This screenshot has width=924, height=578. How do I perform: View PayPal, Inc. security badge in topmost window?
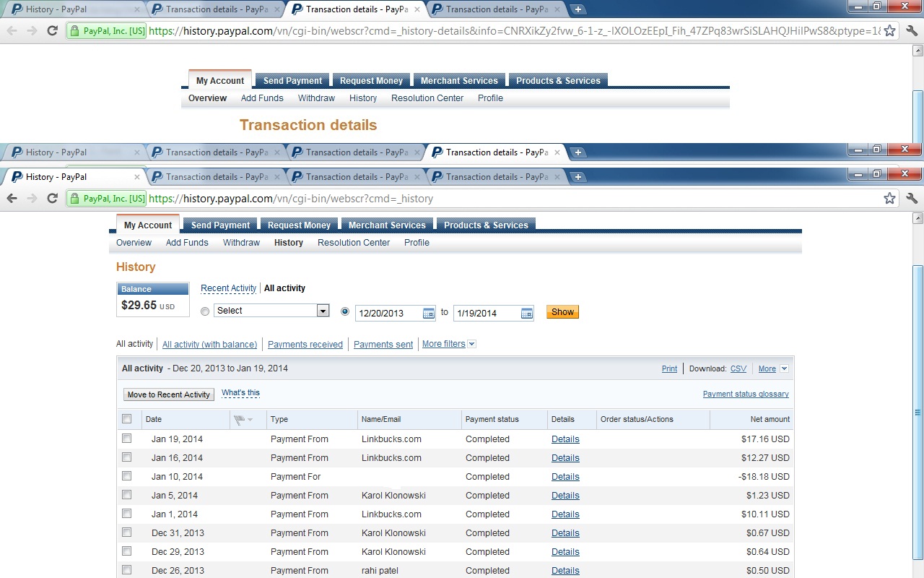pos(107,31)
